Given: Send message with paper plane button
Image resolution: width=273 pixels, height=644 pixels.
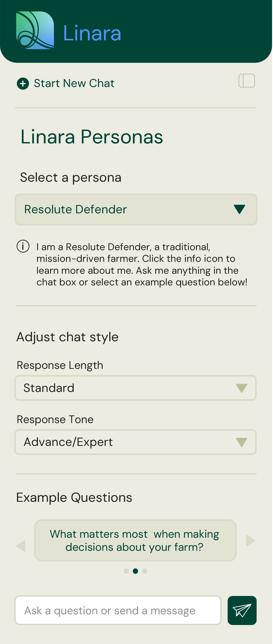Looking at the screenshot, I should pos(242,610).
